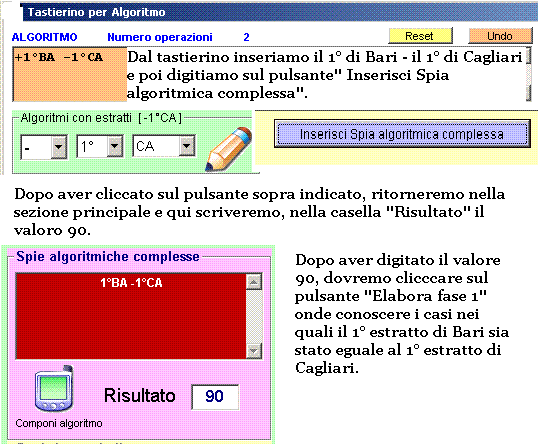
Task: Click the Componi algoritmo label
Action: [x=59, y=423]
